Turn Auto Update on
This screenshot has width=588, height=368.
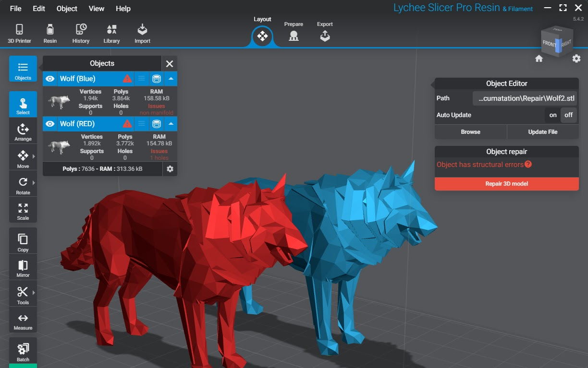point(553,115)
